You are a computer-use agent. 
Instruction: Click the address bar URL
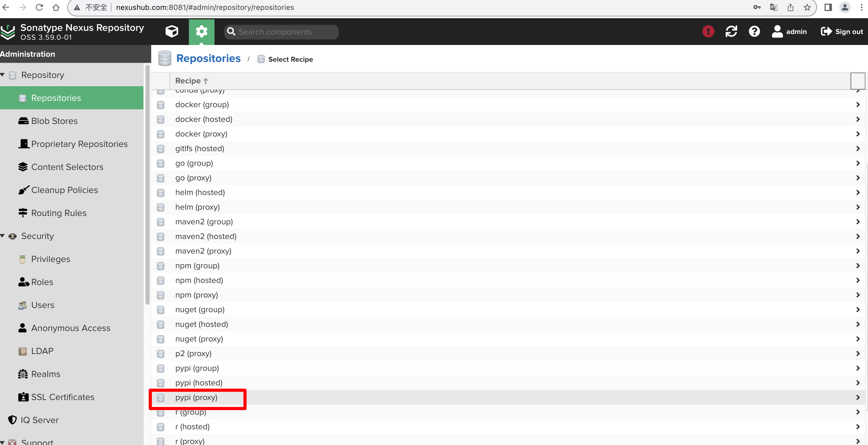tap(205, 7)
